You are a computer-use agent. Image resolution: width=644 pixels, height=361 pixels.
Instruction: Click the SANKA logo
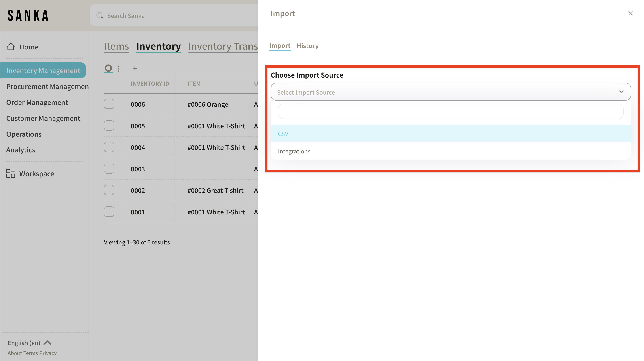(x=28, y=15)
